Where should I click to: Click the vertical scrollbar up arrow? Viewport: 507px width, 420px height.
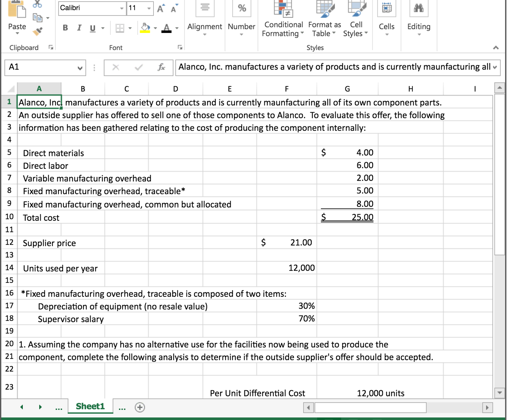500,88
